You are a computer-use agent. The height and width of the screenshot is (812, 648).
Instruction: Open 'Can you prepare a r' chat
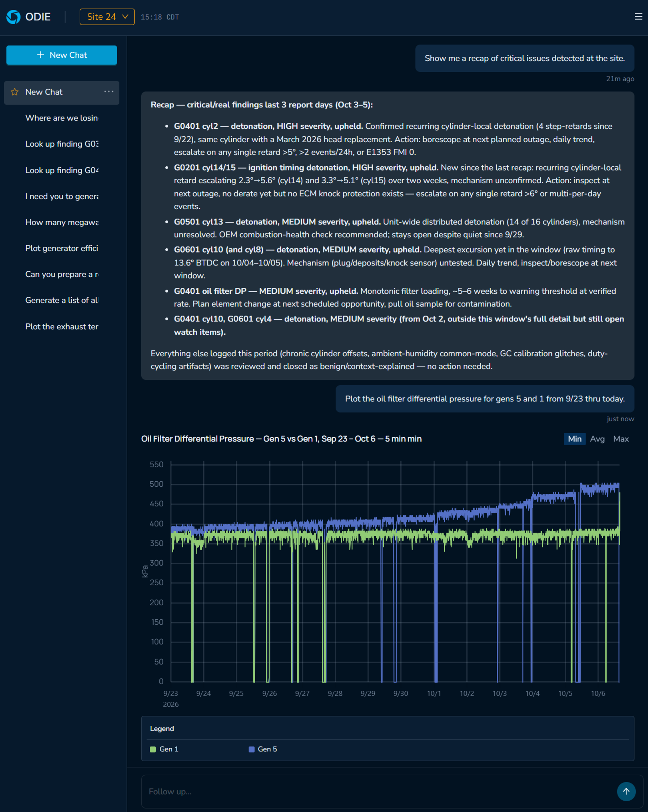pyautogui.click(x=62, y=274)
